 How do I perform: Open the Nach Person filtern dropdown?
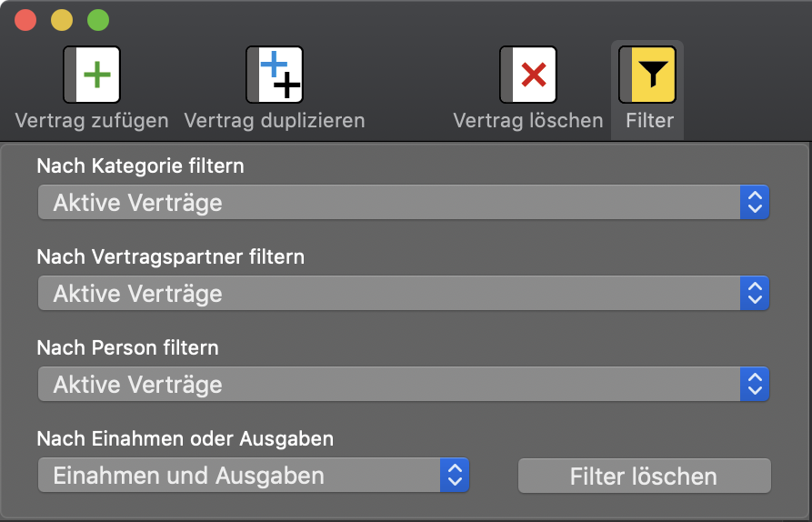(404, 384)
